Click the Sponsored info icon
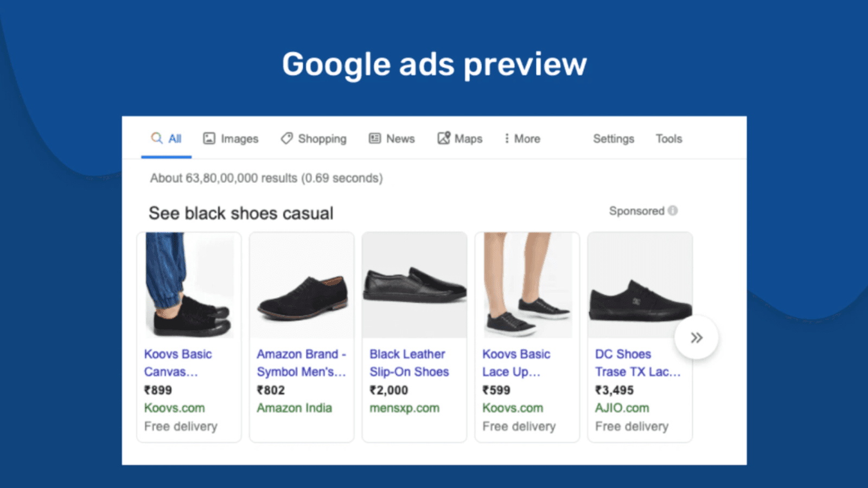Screen dimensions: 868x488 coord(673,211)
